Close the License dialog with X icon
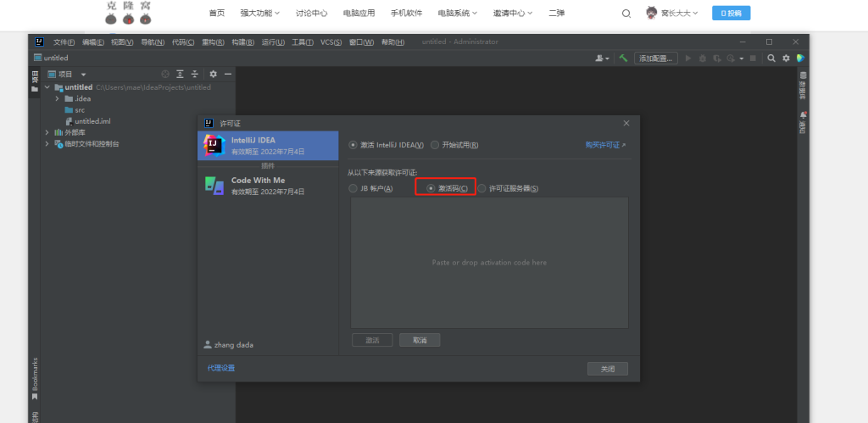 coord(626,123)
